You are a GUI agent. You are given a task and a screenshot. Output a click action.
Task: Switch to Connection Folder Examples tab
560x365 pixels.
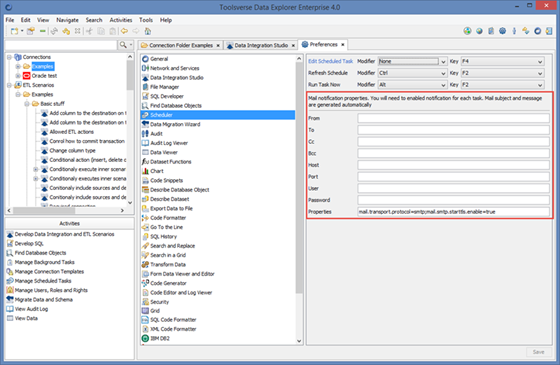click(x=181, y=45)
